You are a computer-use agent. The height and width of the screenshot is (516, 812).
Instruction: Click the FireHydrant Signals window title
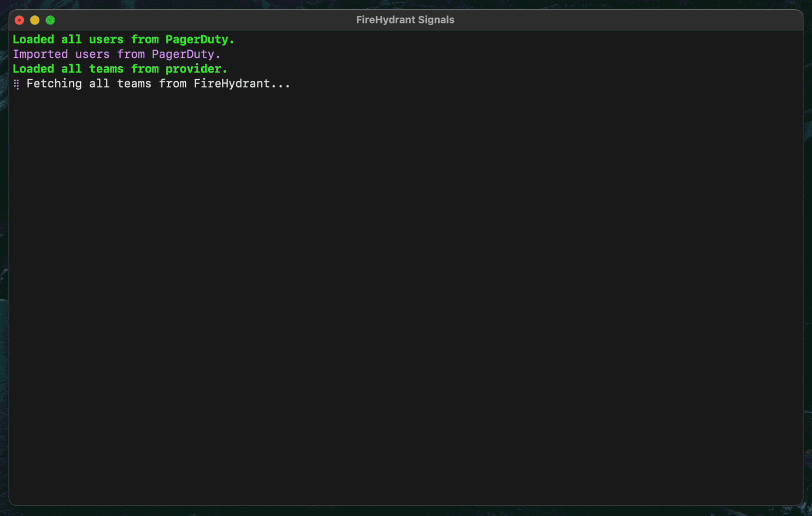click(405, 20)
